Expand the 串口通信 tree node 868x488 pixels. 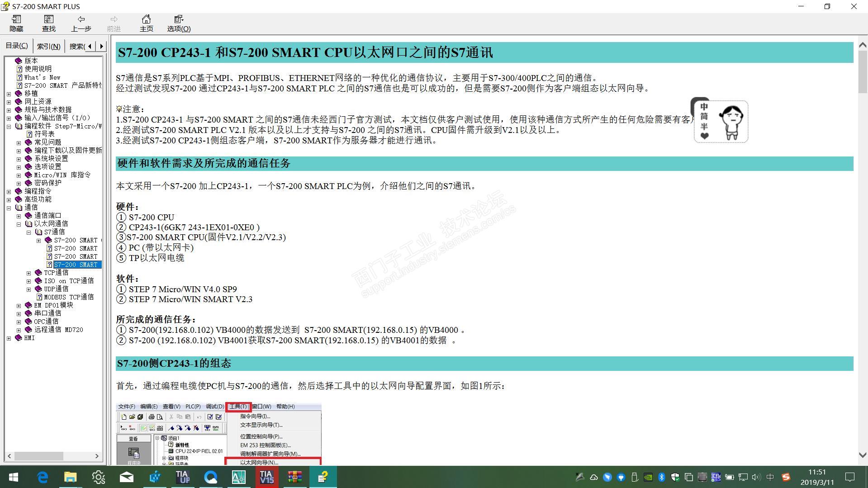tap(19, 313)
